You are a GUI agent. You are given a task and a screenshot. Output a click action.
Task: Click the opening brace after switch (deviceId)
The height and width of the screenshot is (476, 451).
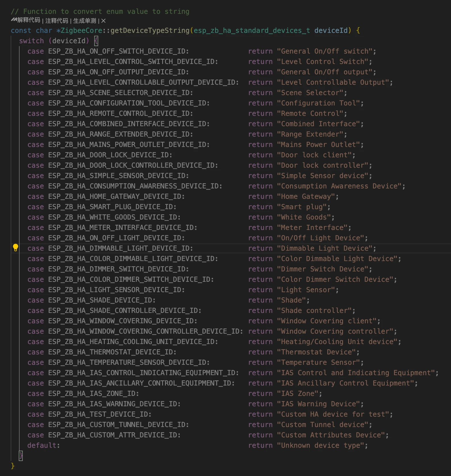96,41
